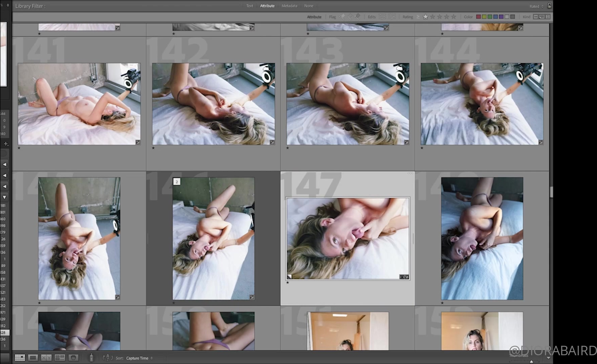Toggle the first Flag filter in Attribute bar
The width and height of the screenshot is (597, 364).
click(342, 17)
